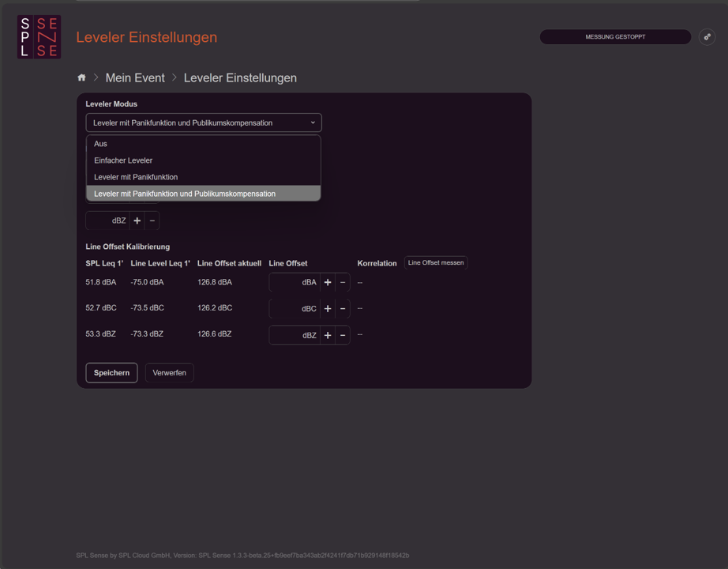The image size is (728, 569).
Task: Click the '-73.5 dBC' line level value
Action: point(147,307)
